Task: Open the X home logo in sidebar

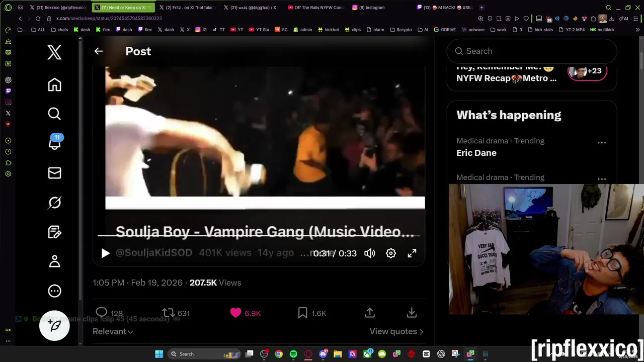Action: click(54, 52)
